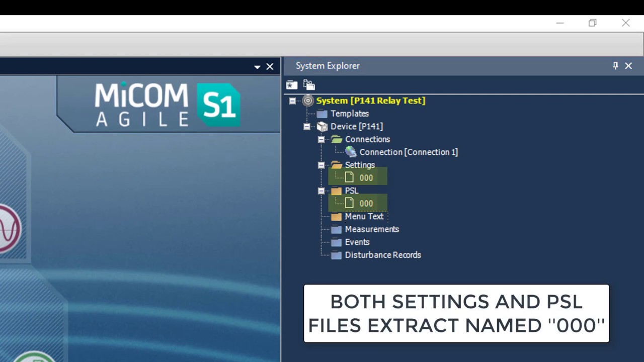The height and width of the screenshot is (362, 644).
Task: Click the Settings folder icon
Action: coord(337,165)
